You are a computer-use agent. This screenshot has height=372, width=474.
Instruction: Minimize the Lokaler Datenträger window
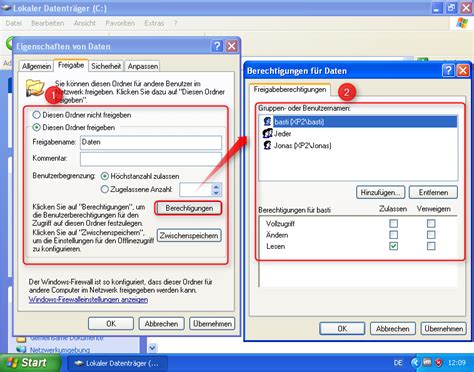437,8
